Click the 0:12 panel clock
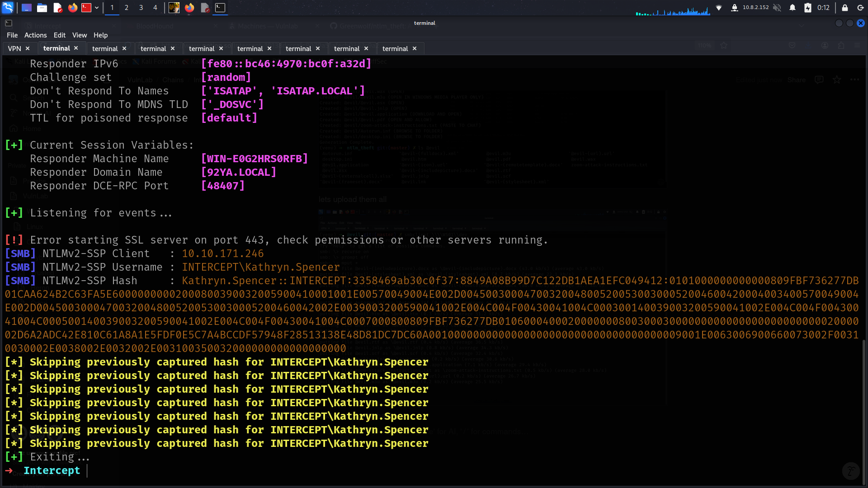The height and width of the screenshot is (488, 868). click(823, 8)
